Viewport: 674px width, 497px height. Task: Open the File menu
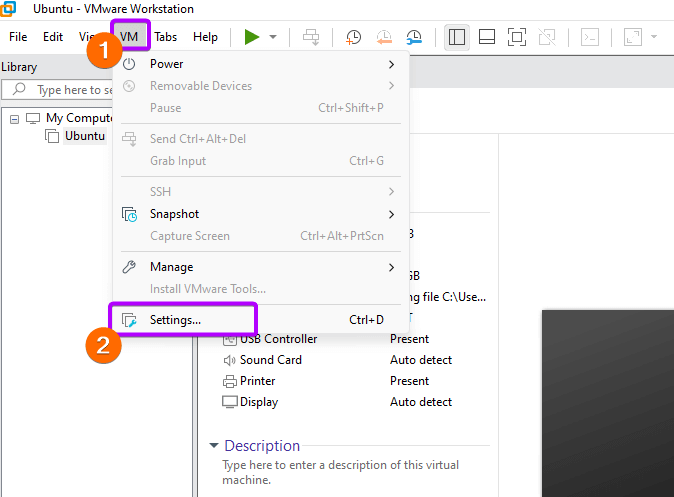click(18, 37)
